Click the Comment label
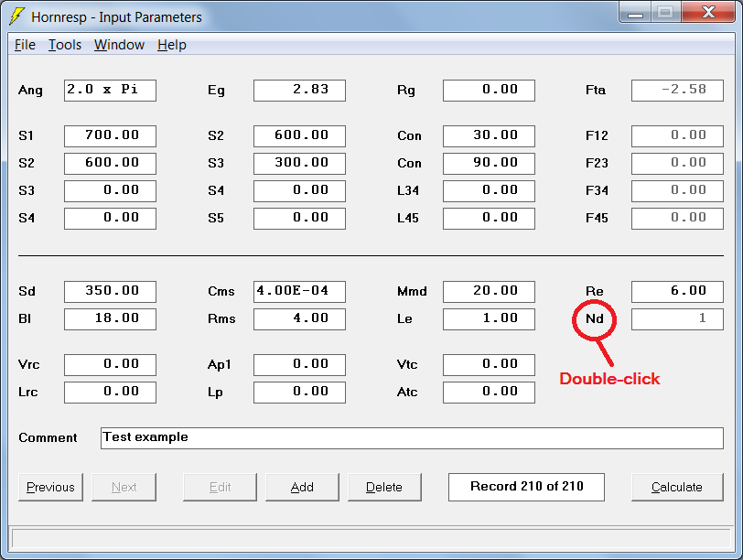The width and height of the screenshot is (743, 560). [x=48, y=437]
